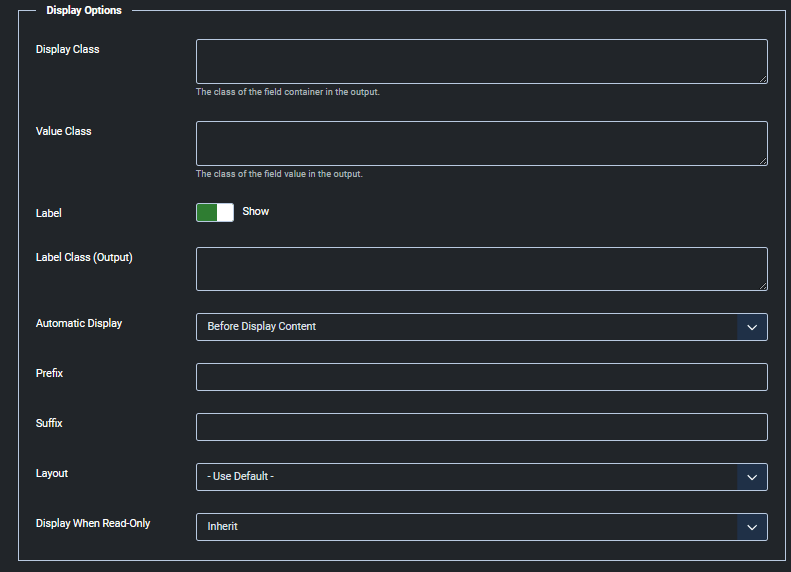Click the Layout dropdown chevron arrow
This screenshot has width=791, height=572.
[752, 477]
